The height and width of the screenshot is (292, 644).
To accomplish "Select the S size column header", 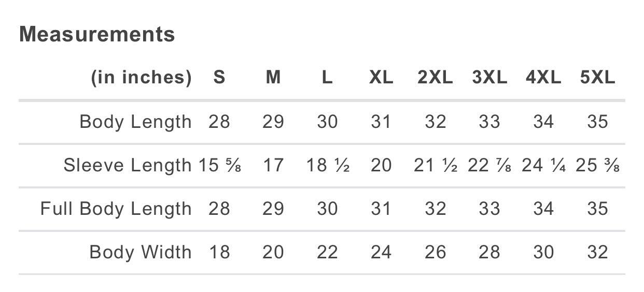I will 219,78.
